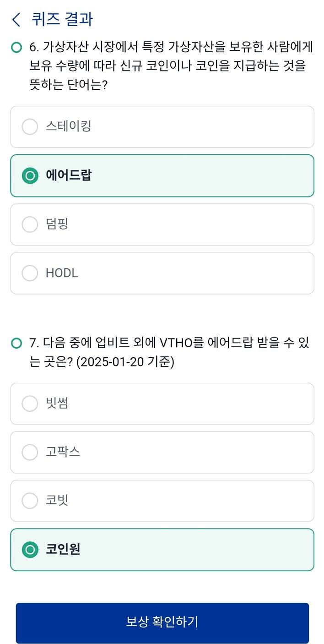Click the selected 에어드랍 radio indicator
The image size is (324, 644).
click(30, 175)
